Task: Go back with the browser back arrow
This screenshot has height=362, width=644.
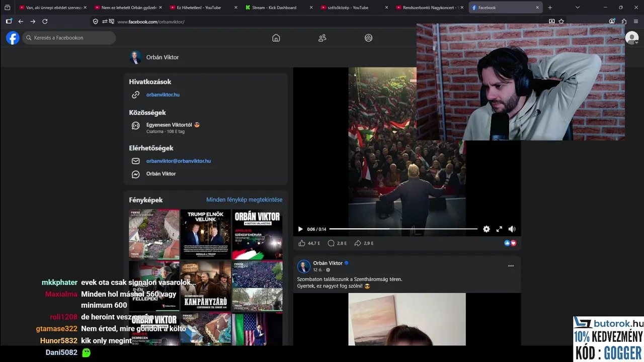Action: point(21,22)
